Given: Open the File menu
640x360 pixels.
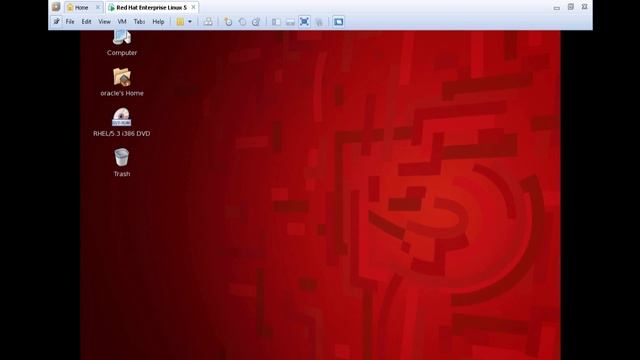Looking at the screenshot, I should tap(70, 22).
